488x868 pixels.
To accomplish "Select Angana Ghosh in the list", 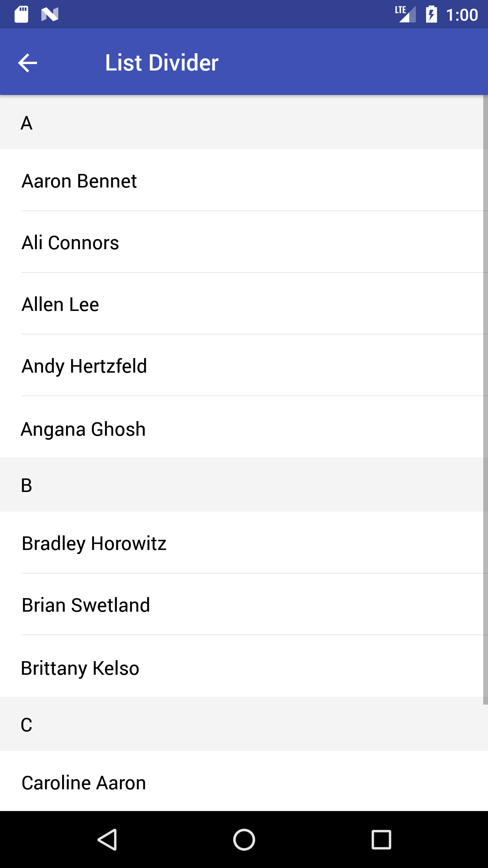I will tap(83, 429).
